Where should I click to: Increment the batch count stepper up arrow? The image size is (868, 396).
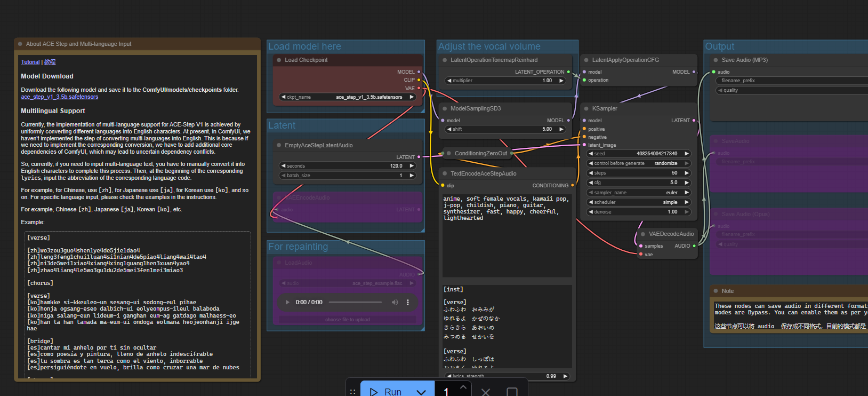pyautogui.click(x=463, y=386)
